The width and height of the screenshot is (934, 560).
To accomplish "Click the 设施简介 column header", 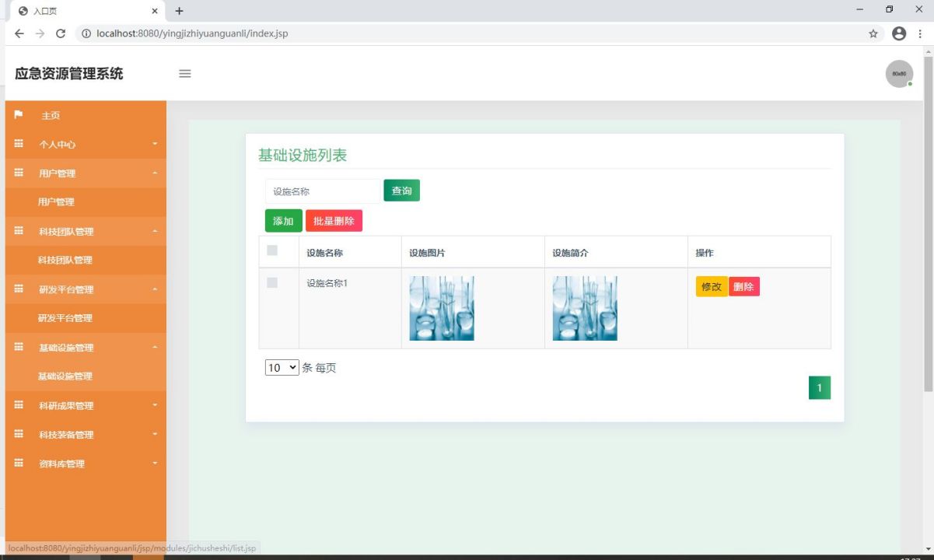I will pos(571,253).
